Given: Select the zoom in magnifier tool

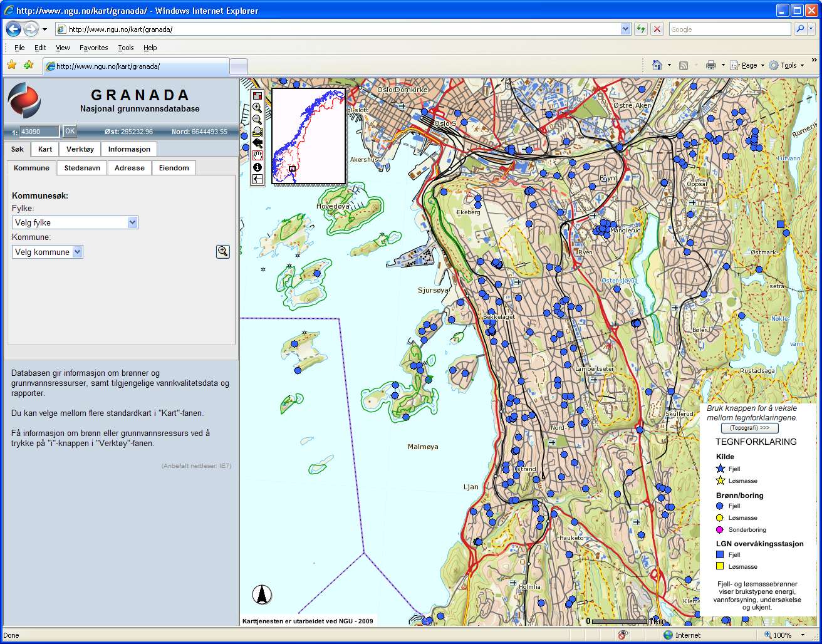Looking at the screenshot, I should [x=257, y=108].
